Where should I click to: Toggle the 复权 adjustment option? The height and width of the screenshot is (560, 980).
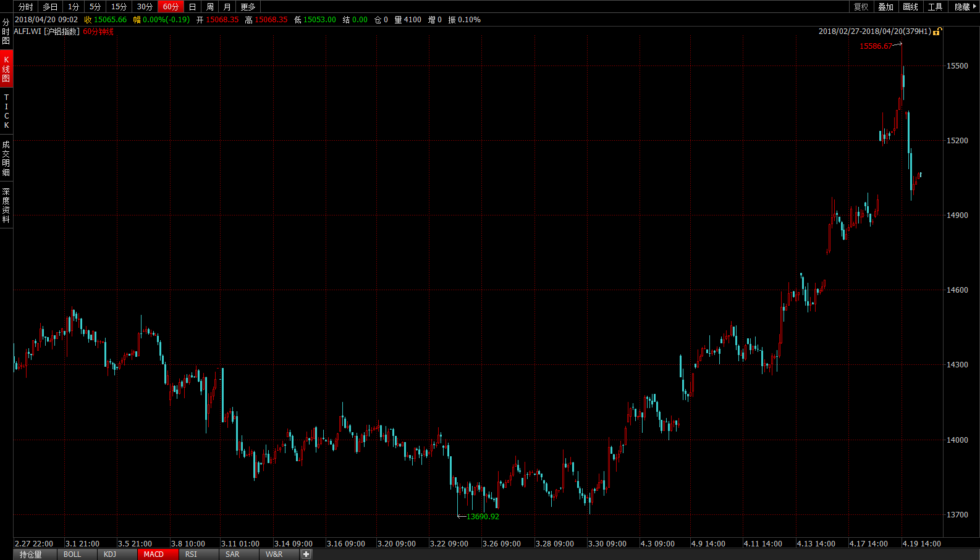tap(861, 7)
